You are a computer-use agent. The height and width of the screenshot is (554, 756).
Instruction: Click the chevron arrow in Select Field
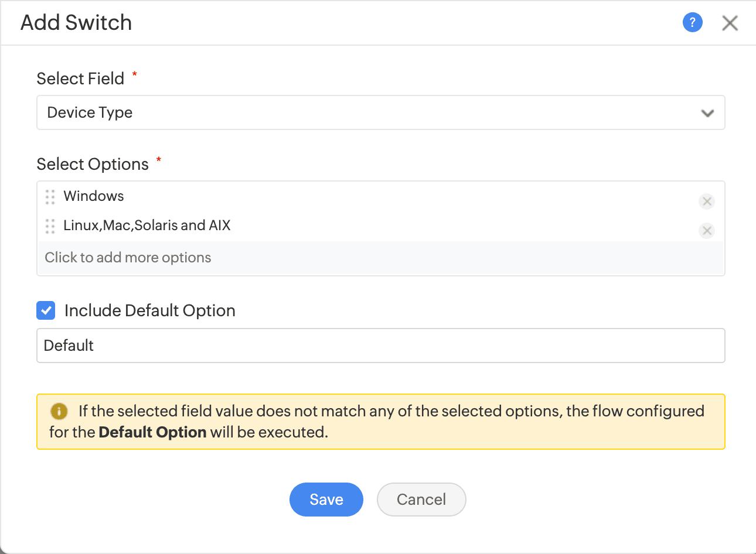(x=707, y=113)
